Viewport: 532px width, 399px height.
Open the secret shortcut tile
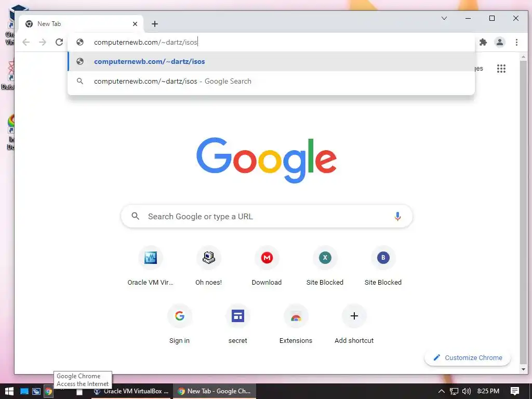238,324
